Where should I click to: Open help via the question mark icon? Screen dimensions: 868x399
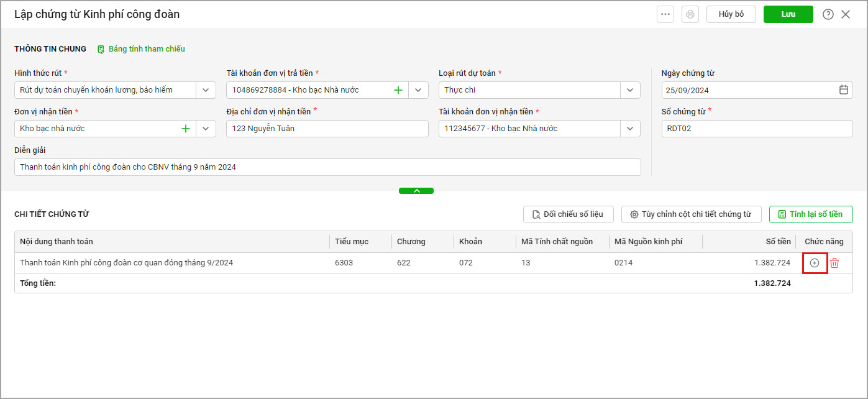(x=828, y=14)
